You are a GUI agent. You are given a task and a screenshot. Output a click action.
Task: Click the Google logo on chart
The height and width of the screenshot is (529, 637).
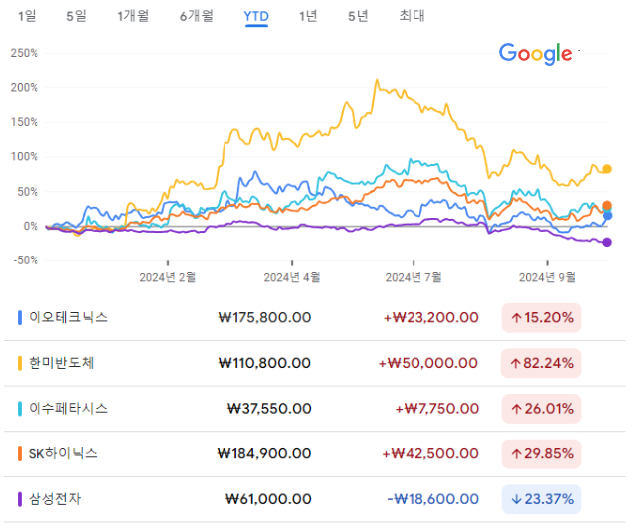click(535, 54)
